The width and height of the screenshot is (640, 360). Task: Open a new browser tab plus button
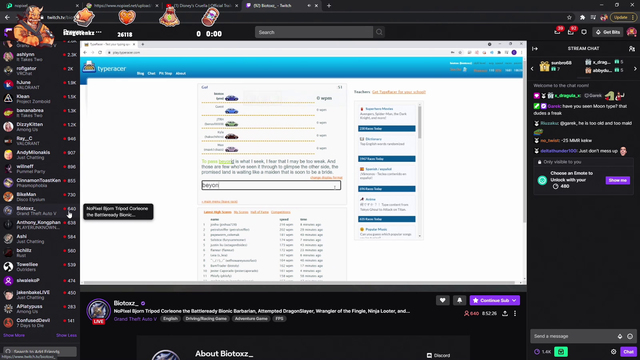point(329,6)
